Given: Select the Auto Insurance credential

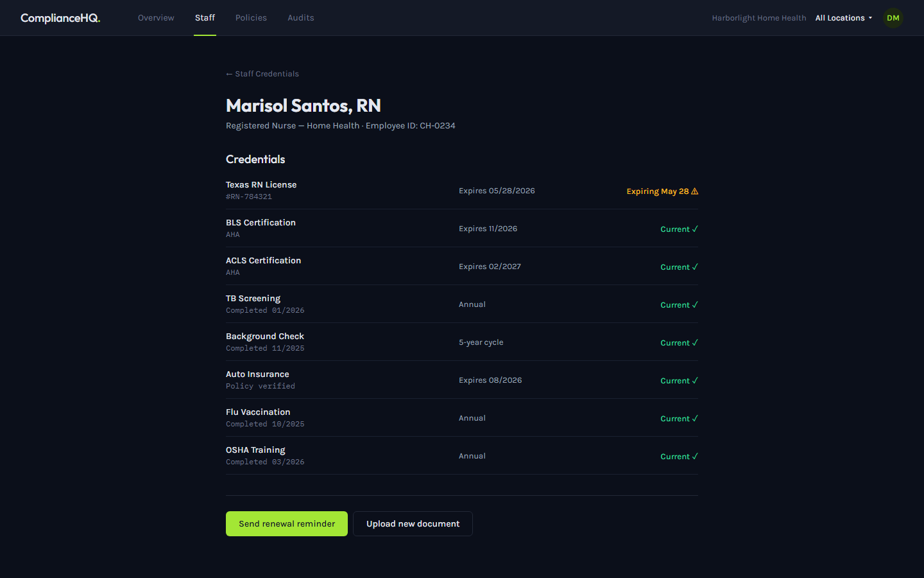Looking at the screenshot, I should coord(257,374).
